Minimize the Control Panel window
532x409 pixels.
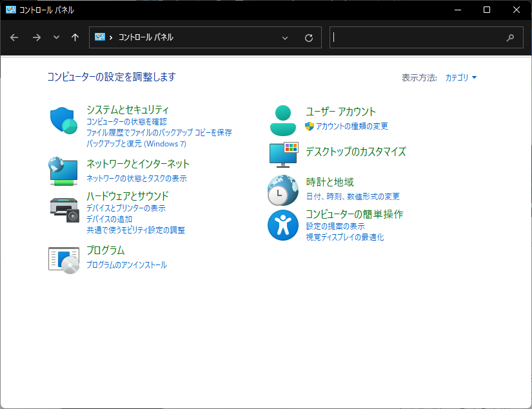pos(458,10)
